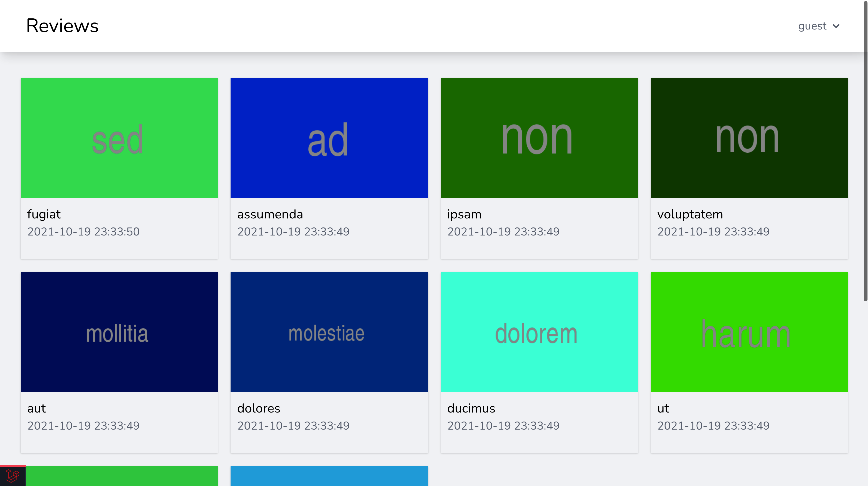
Task: Open the light green 'sed' review image
Action: 119,138
